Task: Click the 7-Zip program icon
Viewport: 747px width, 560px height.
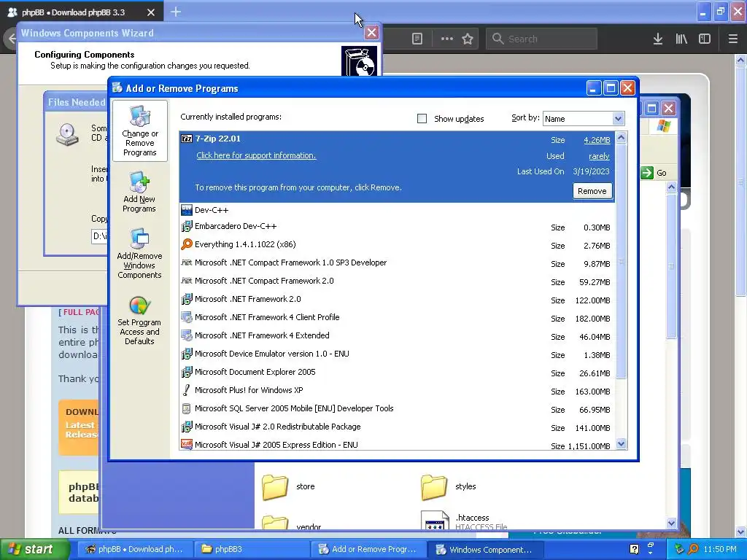Action: (187, 139)
